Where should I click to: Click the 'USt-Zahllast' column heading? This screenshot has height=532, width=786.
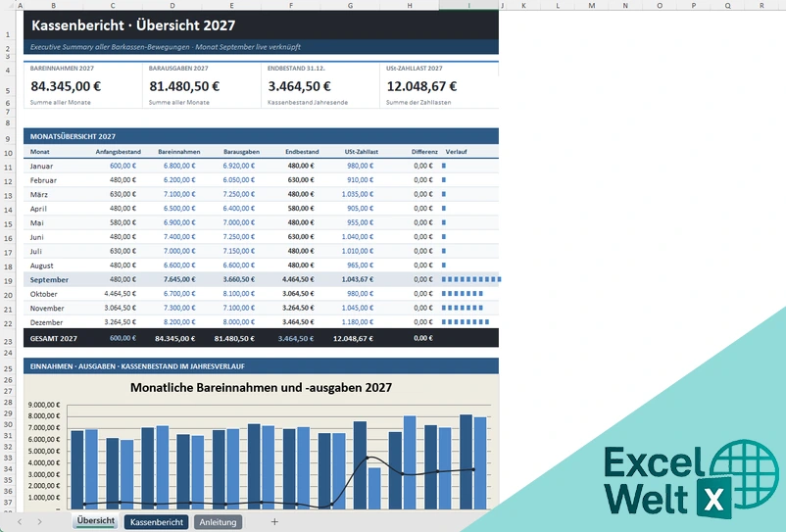(x=362, y=151)
